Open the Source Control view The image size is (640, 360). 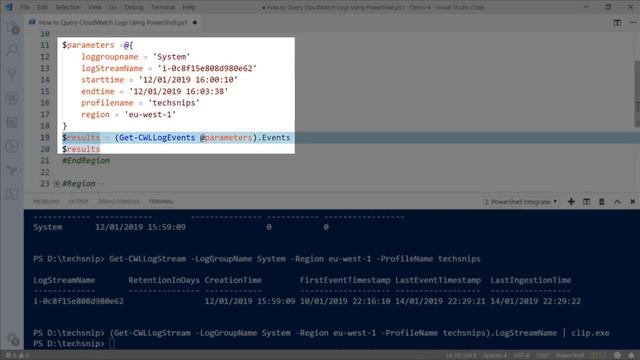(12, 74)
